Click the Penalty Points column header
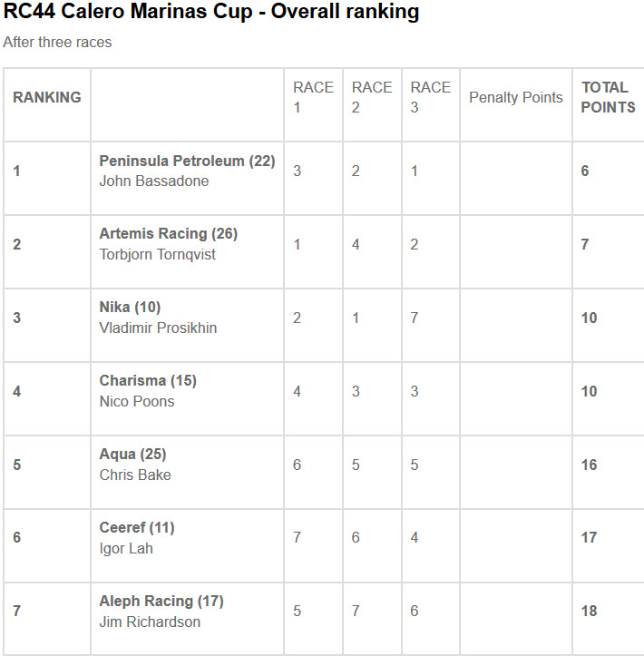The width and height of the screenshot is (644, 656). tap(515, 98)
